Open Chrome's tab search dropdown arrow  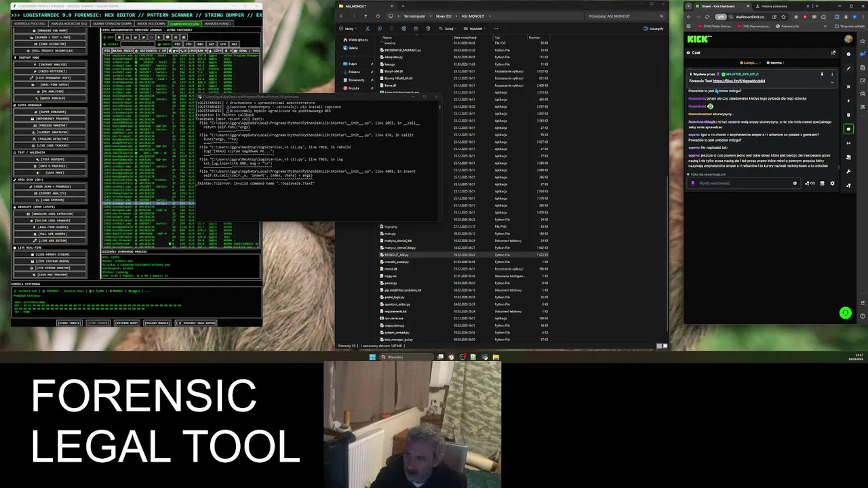pyautogui.click(x=688, y=6)
